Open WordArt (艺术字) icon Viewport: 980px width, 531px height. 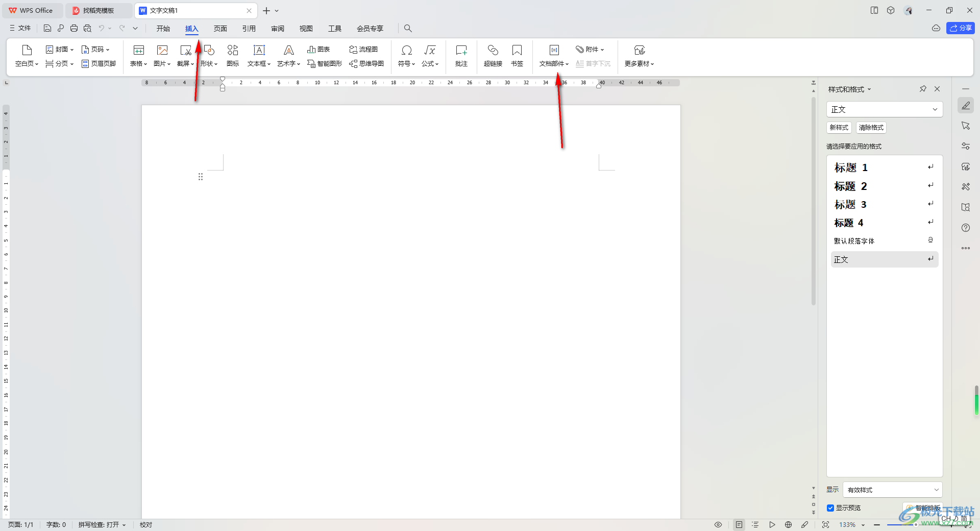coord(289,50)
